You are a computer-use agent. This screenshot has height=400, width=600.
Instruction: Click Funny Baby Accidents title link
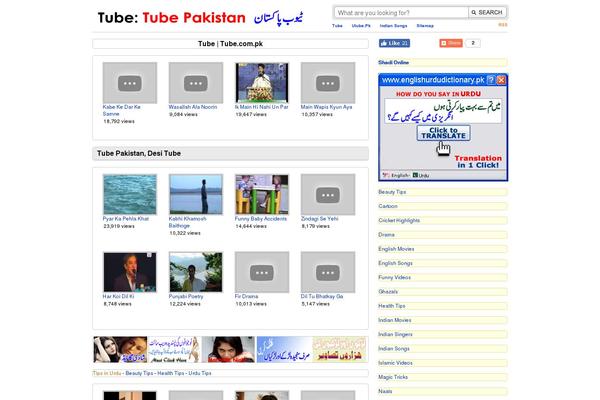point(261,219)
